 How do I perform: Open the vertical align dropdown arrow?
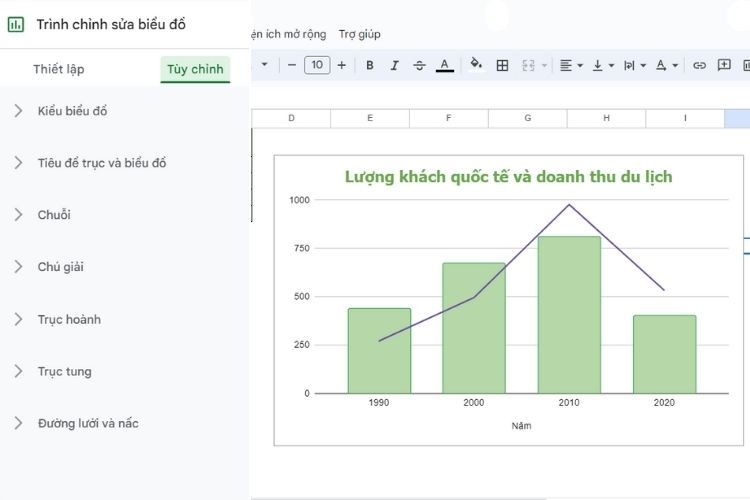tap(611, 66)
